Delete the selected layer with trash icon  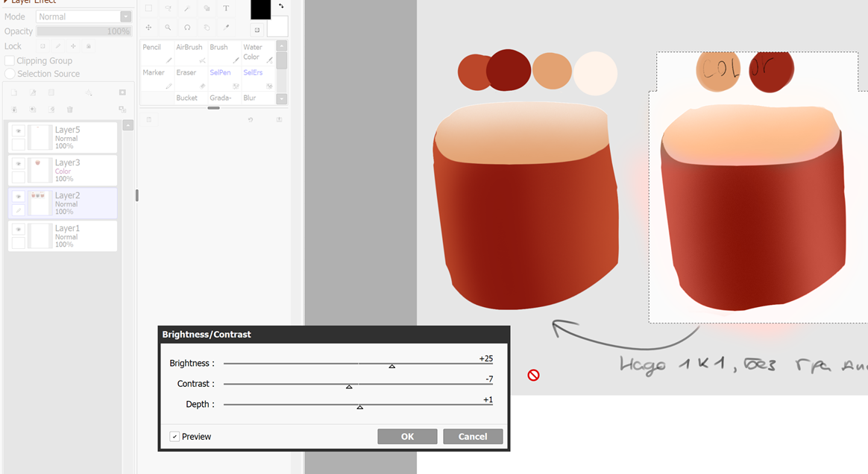pos(70,110)
